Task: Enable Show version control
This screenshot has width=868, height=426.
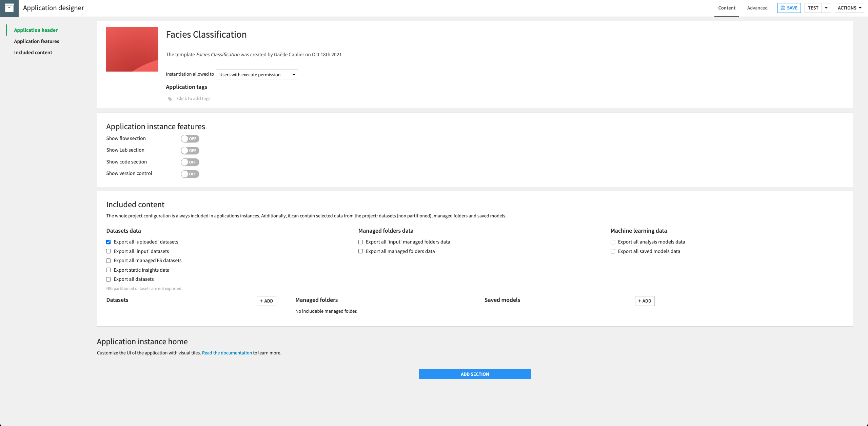Action: [x=190, y=174]
